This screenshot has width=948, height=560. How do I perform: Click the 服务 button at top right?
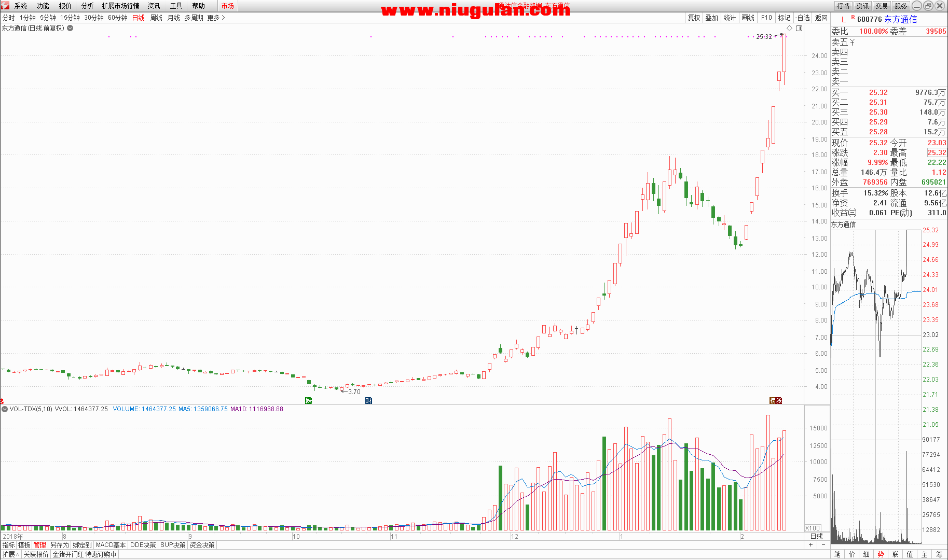901,6
